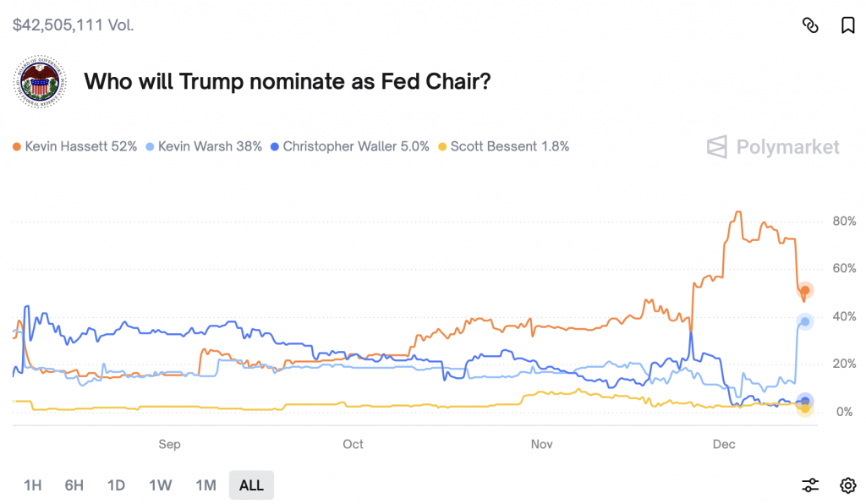
Task: Open chart settings gear icon
Action: (847, 485)
